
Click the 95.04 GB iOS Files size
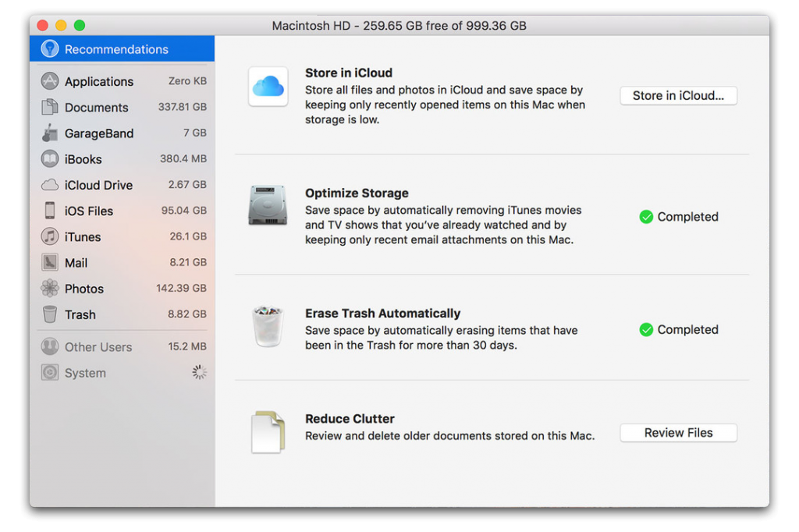click(x=184, y=211)
